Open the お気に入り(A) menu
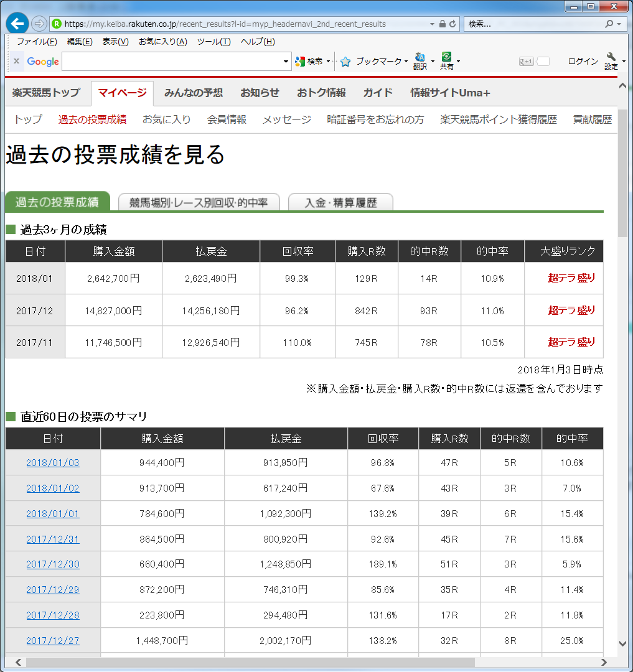 (x=163, y=42)
